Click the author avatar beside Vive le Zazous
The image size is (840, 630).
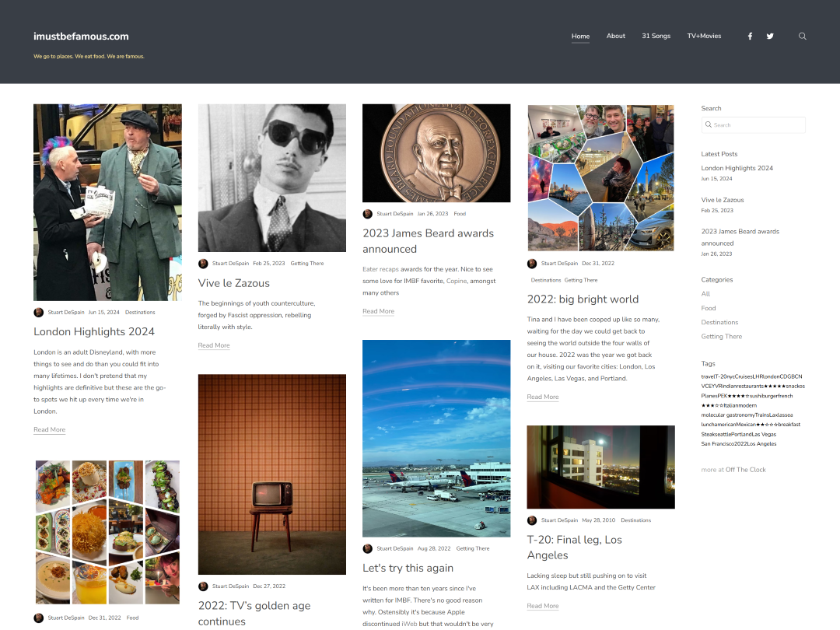[x=203, y=263]
